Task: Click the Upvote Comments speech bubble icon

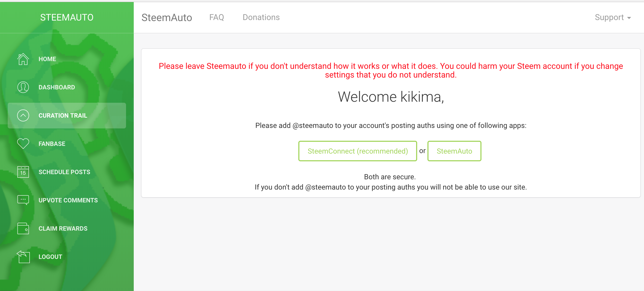Action: [x=23, y=200]
